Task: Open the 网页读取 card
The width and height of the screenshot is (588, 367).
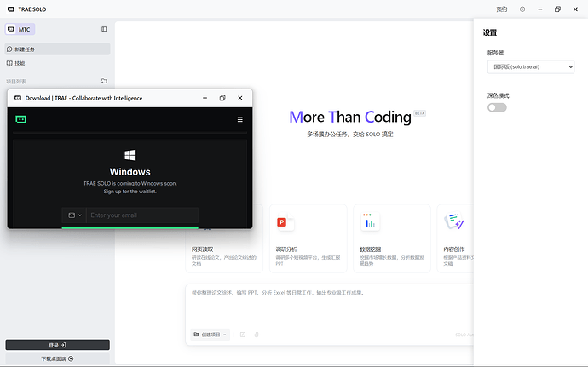Action: pyautogui.click(x=224, y=250)
